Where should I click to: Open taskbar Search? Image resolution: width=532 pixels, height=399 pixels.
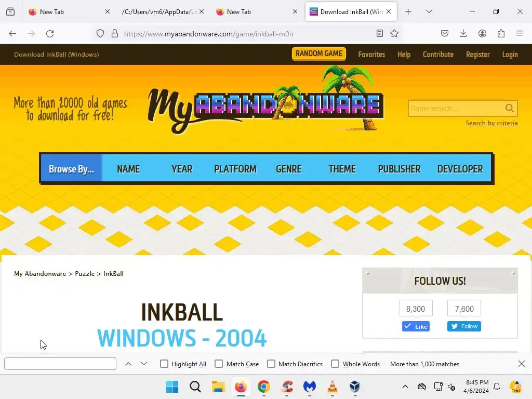click(195, 387)
